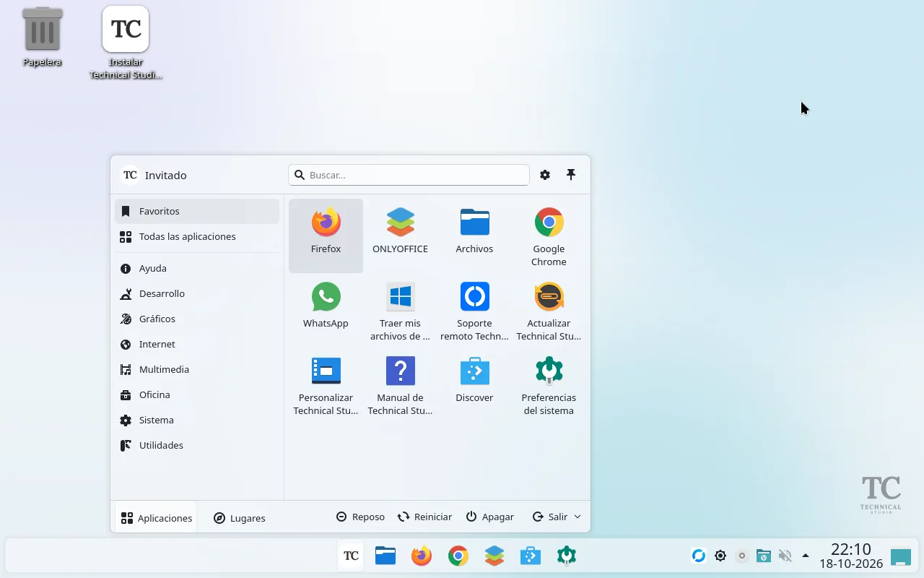Open Personalizar Technical Studio app
This screenshot has width=924, height=578.
tap(326, 384)
